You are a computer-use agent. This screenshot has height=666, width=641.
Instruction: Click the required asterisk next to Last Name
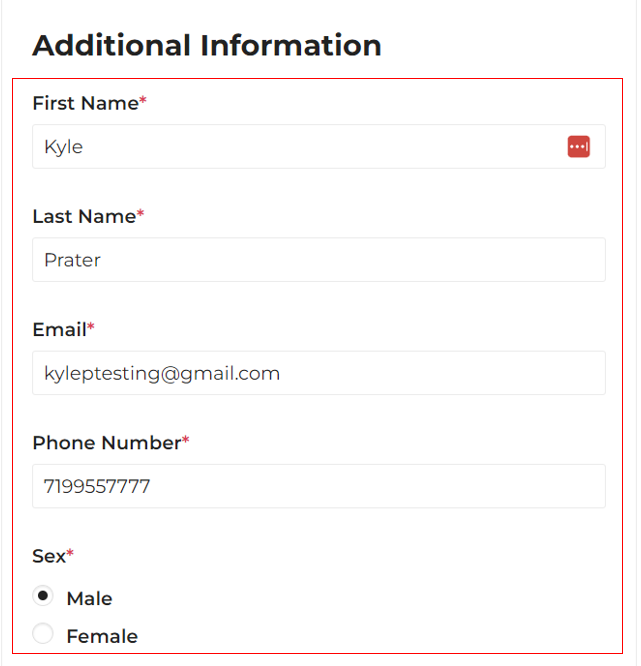(141, 214)
